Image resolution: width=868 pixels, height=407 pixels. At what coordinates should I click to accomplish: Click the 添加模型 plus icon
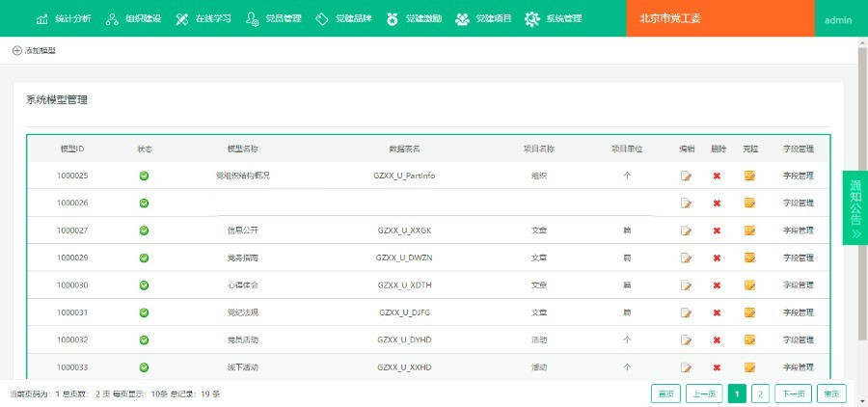[17, 50]
